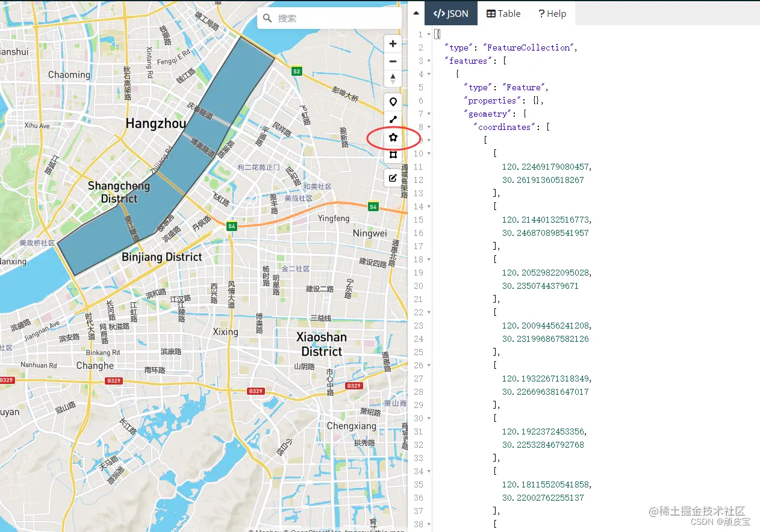The height and width of the screenshot is (532, 760).
Task: Zoom out using the minus control
Action: (393, 61)
